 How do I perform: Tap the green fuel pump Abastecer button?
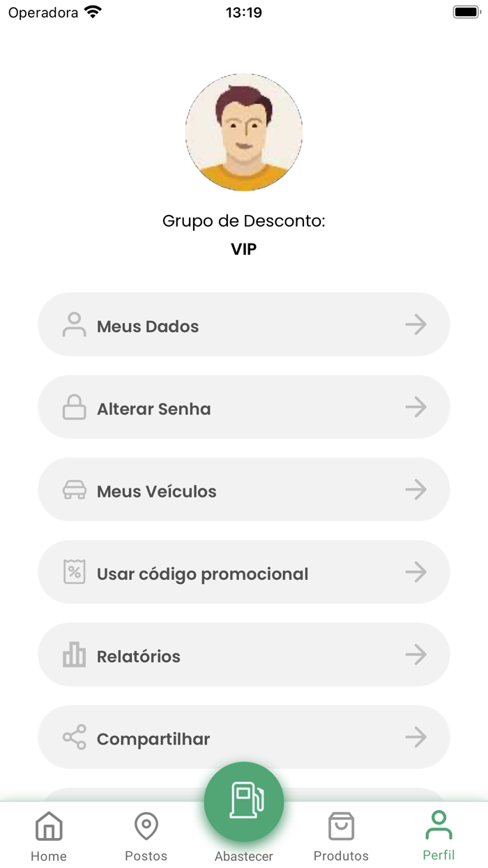tap(244, 802)
